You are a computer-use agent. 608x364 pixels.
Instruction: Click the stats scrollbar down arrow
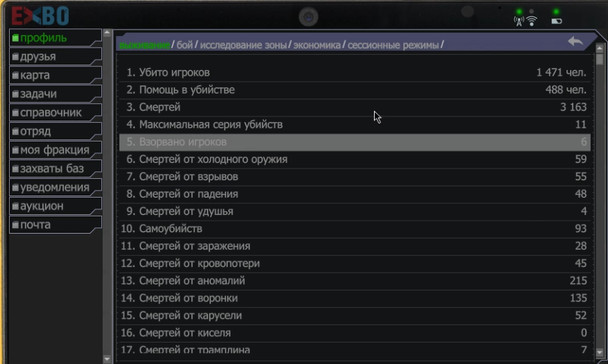click(600, 352)
